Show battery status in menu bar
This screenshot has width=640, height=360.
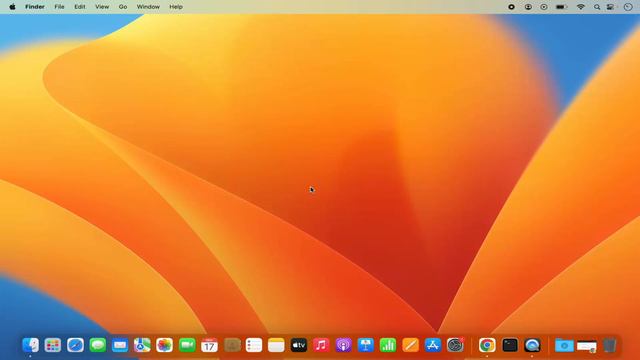562,7
